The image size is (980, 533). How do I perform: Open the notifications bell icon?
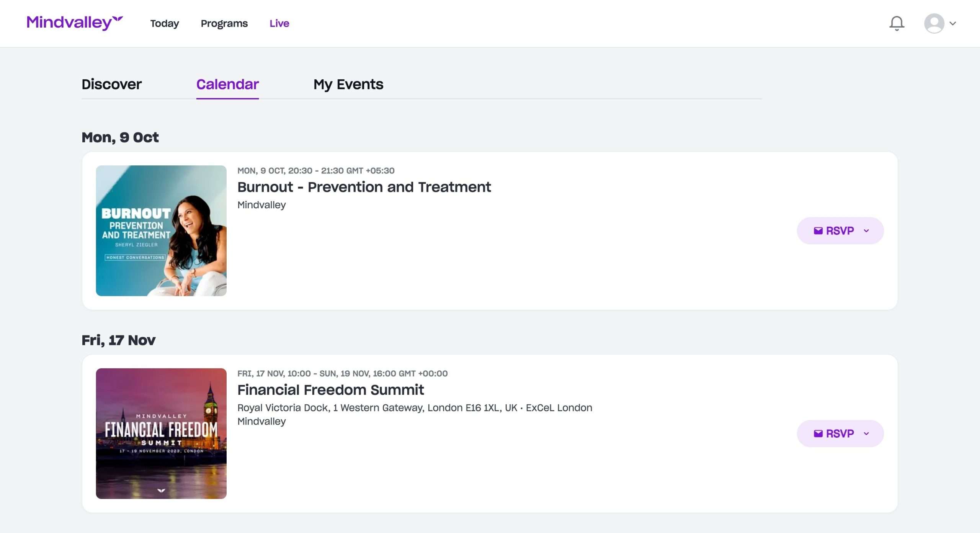[x=897, y=23]
